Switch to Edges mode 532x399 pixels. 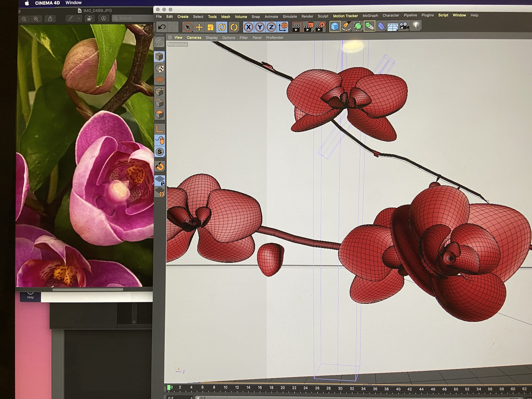(x=159, y=103)
